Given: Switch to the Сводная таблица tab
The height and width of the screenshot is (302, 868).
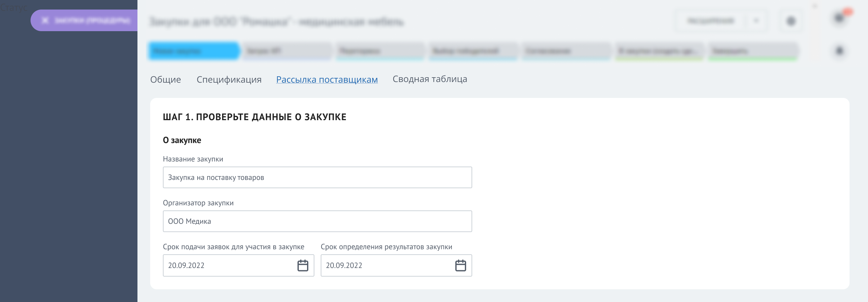Looking at the screenshot, I should (429, 79).
